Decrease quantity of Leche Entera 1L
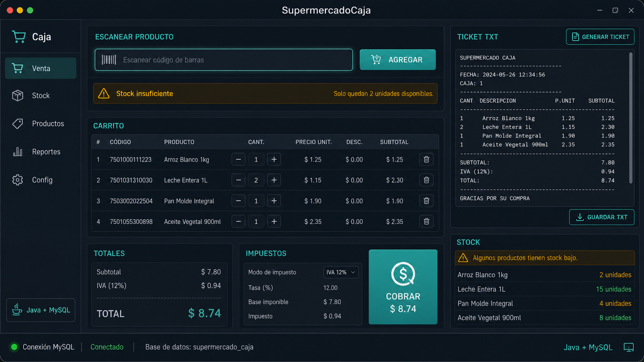This screenshot has height=362, width=644. [238, 180]
